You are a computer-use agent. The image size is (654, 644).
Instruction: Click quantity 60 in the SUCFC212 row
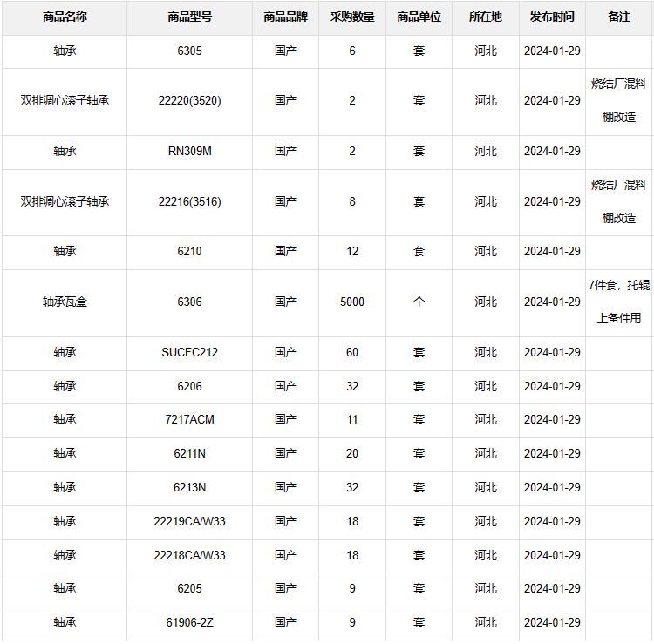tap(352, 353)
